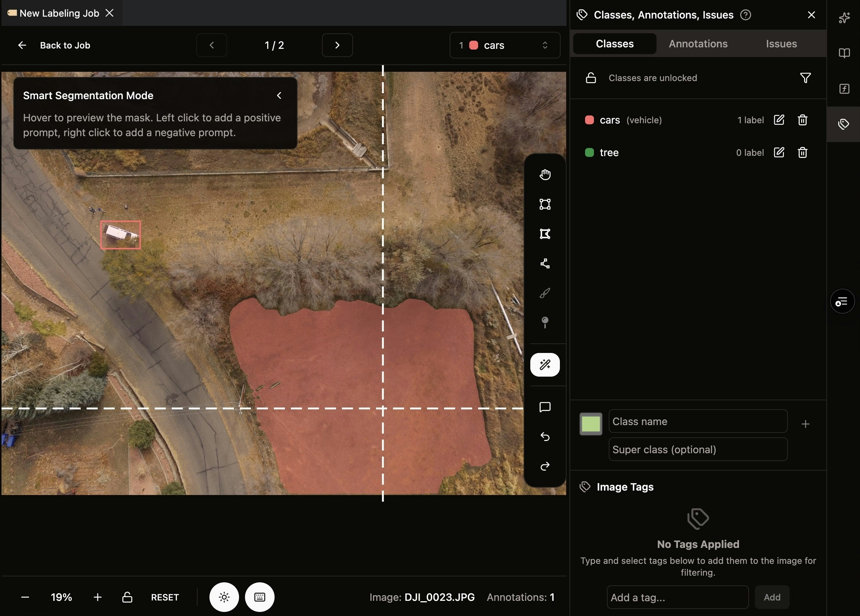860x616 pixels.
Task: Open the comment tool
Action: tap(545, 407)
